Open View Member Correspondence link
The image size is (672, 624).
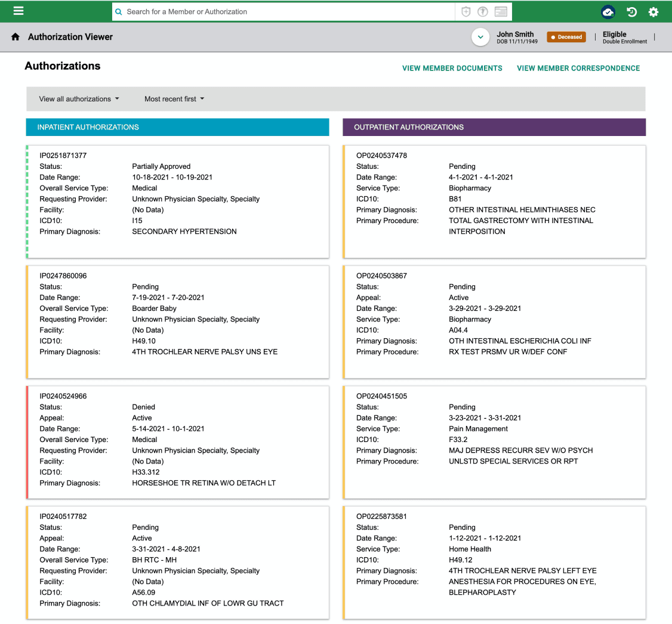pyautogui.click(x=578, y=68)
